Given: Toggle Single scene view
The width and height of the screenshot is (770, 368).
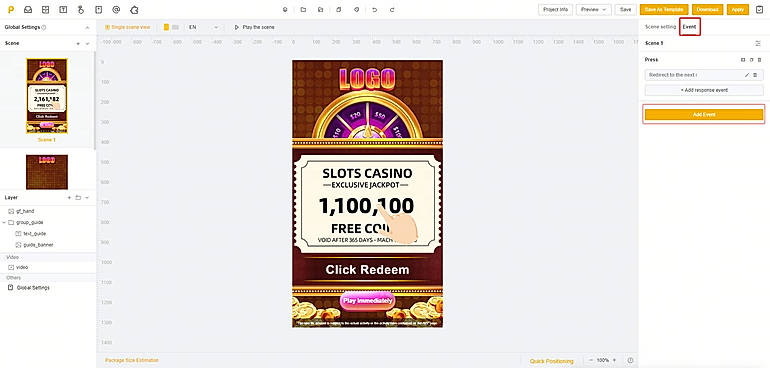Looking at the screenshot, I should pos(128,27).
